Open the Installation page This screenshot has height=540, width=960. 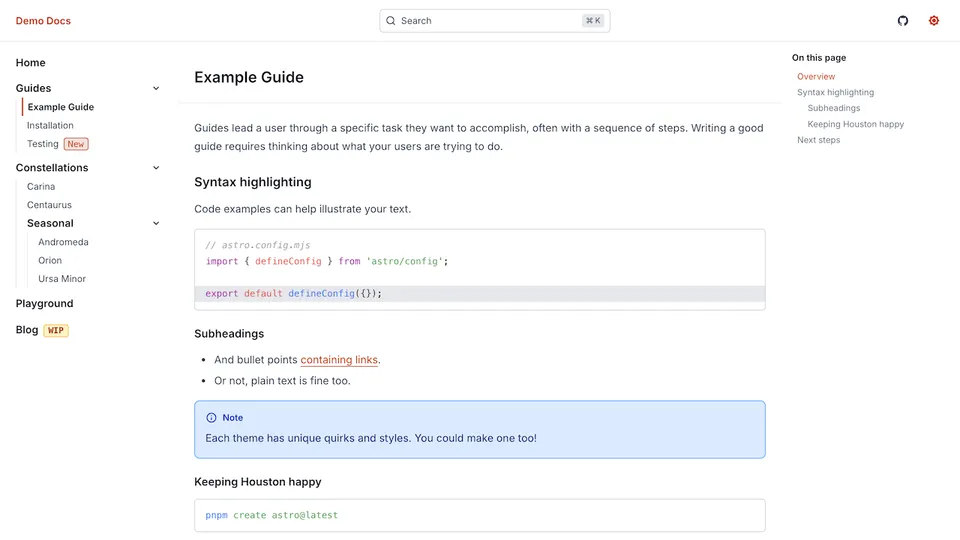[50, 125]
